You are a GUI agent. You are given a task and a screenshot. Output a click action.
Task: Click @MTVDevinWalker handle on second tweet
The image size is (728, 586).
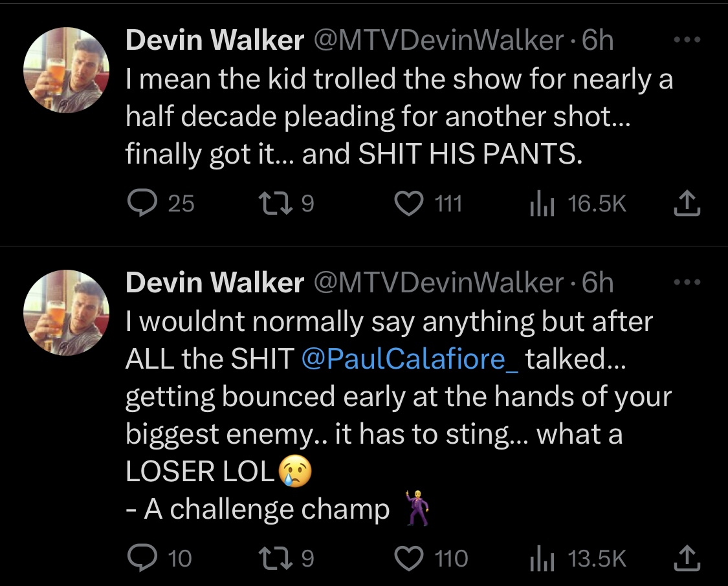click(439, 283)
